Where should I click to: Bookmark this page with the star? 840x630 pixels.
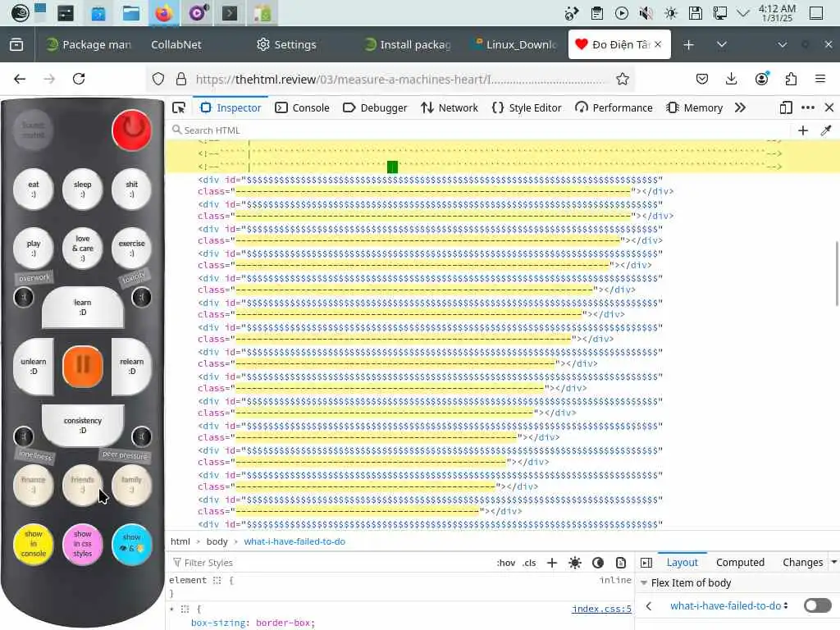coord(623,80)
